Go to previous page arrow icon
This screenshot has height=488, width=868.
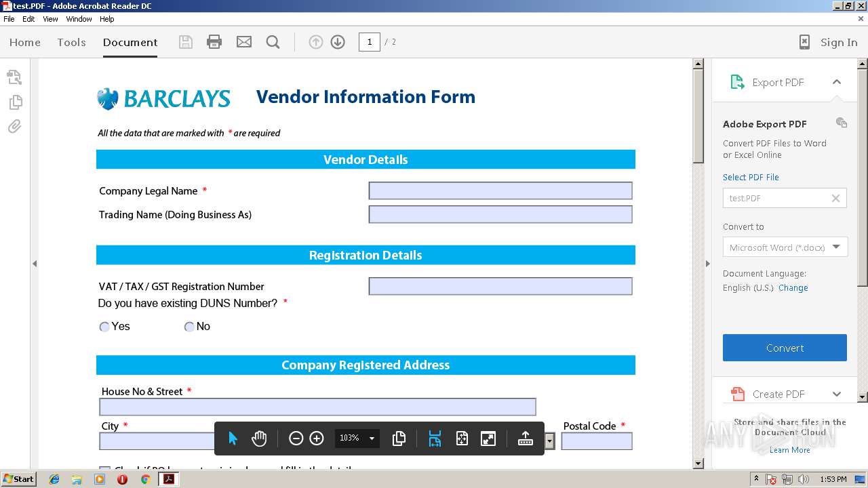316,42
